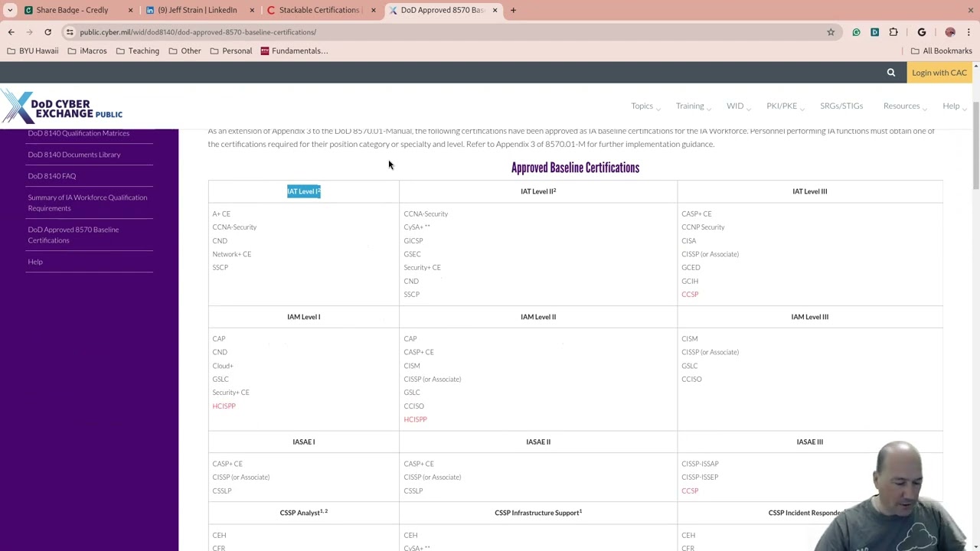Click the Google 'G' toolbar icon
Viewport: 980px width, 551px height.
click(922, 32)
